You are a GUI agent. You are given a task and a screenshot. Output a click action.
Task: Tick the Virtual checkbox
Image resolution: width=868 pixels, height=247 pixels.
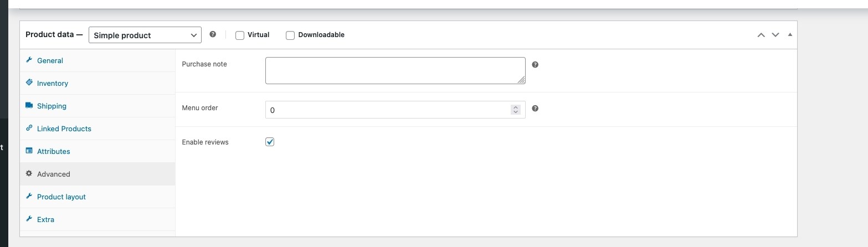point(240,35)
